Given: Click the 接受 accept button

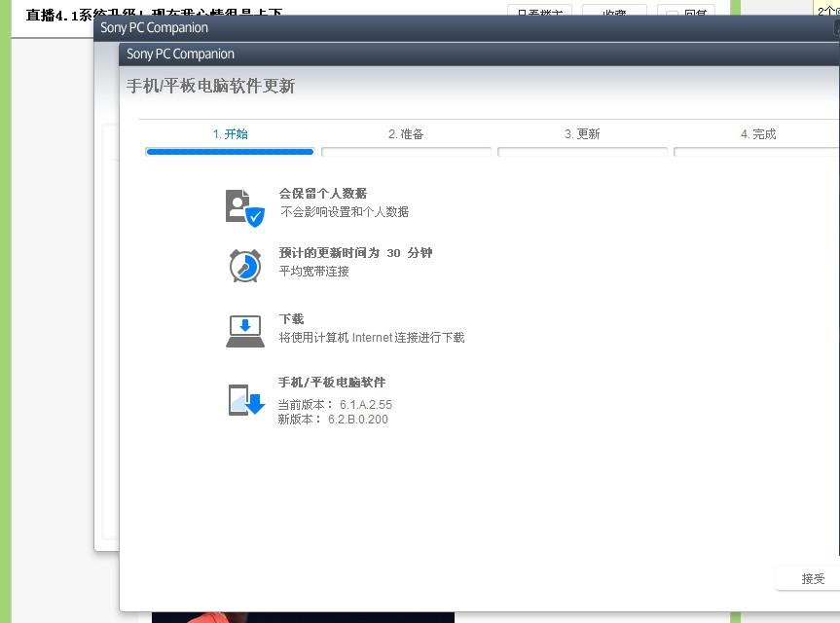Looking at the screenshot, I should [807, 578].
